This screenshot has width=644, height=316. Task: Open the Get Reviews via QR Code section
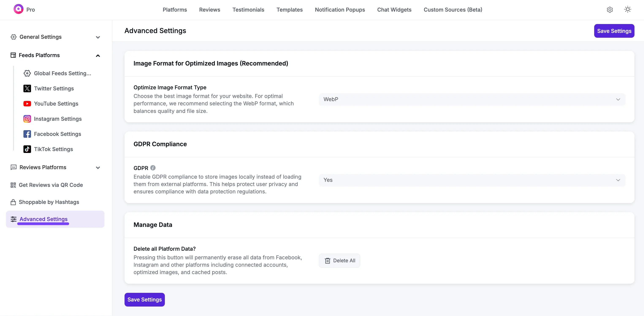tap(51, 185)
